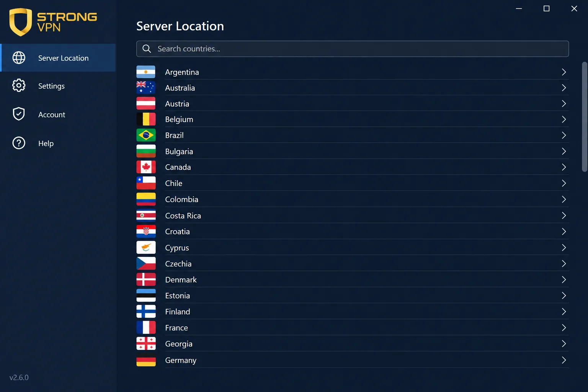Click the country list vertical scrollbar

584,117
